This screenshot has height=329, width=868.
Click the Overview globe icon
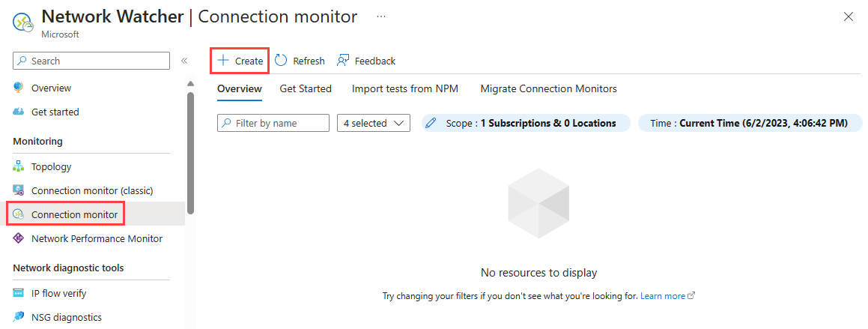tap(18, 88)
